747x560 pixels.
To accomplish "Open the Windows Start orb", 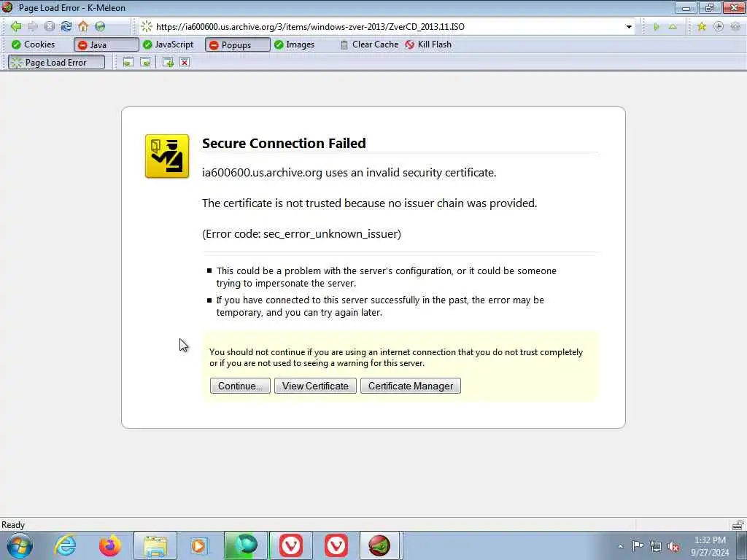I will click(20, 545).
